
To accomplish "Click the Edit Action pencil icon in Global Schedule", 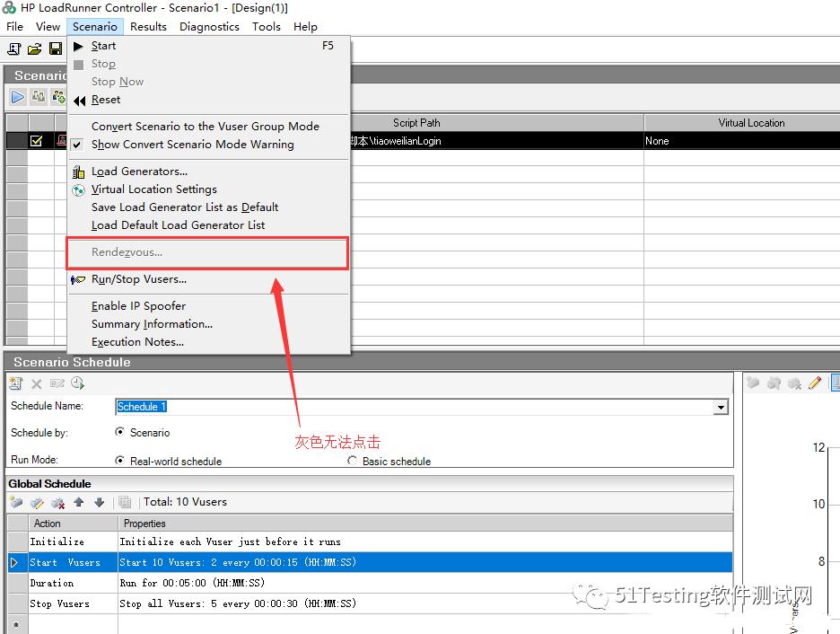I will click(37, 502).
